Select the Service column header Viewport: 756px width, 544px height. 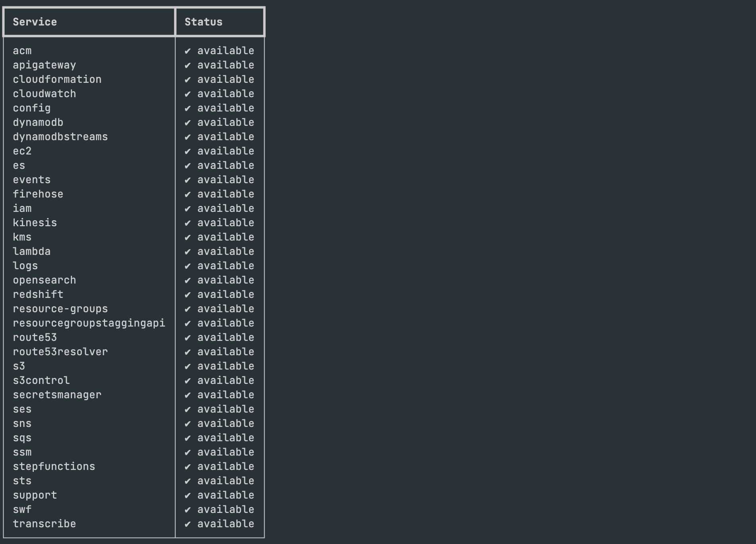pyautogui.click(x=35, y=22)
